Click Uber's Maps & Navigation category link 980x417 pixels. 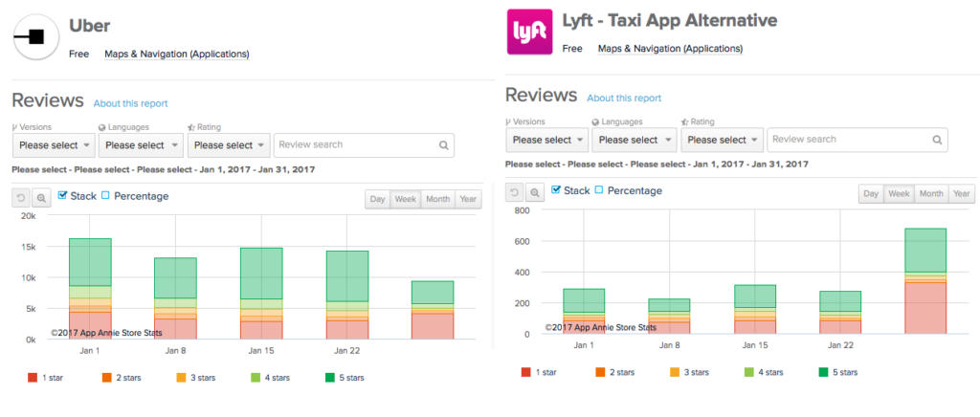[177, 55]
